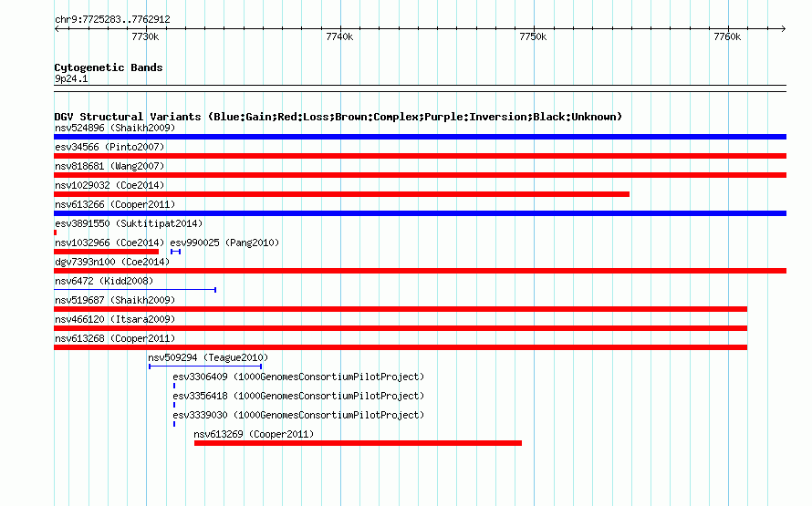Viewport: 812px width, 506px height.
Task: Click the red loss bar of nsv613268
Action: pos(401,347)
